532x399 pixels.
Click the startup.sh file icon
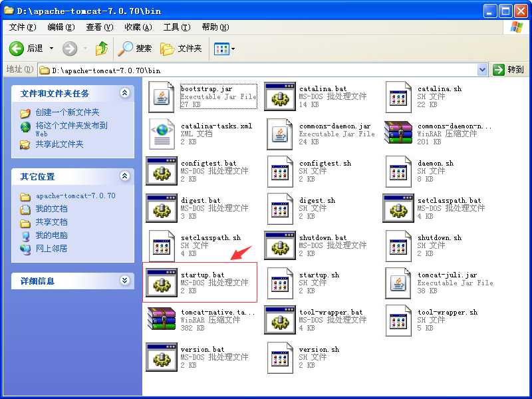(x=280, y=283)
